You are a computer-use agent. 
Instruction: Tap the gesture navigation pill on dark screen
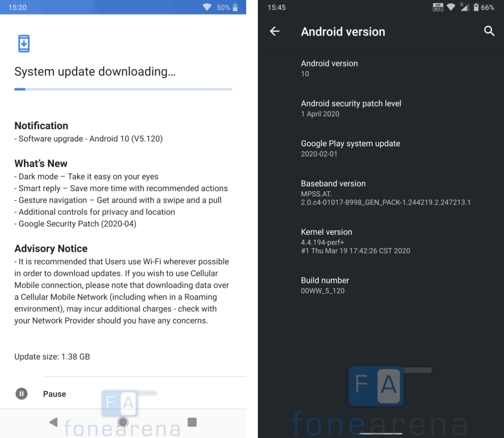click(381, 433)
